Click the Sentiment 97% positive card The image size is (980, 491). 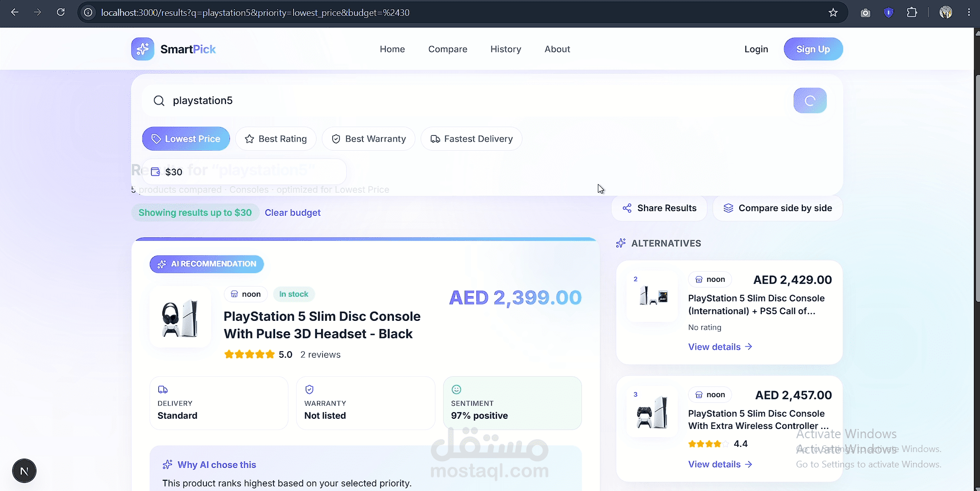click(512, 403)
